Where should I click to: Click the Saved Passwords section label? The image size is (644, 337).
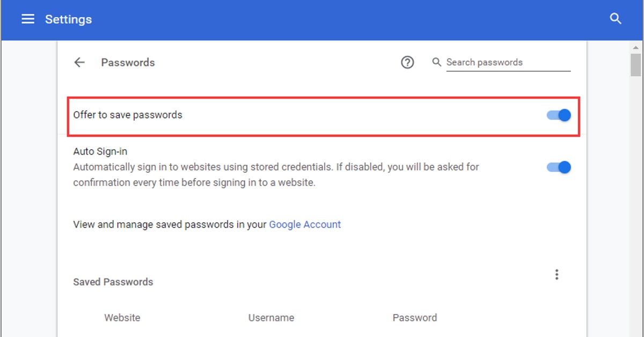coord(112,282)
